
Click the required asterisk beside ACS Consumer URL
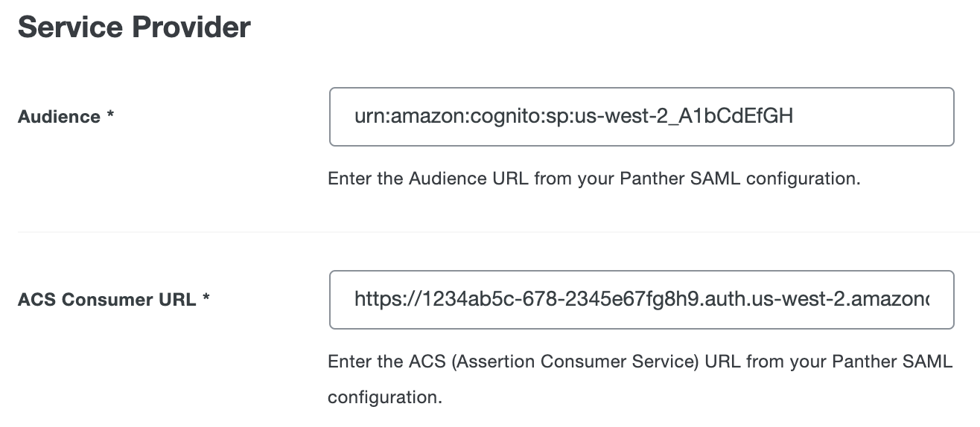click(206, 298)
